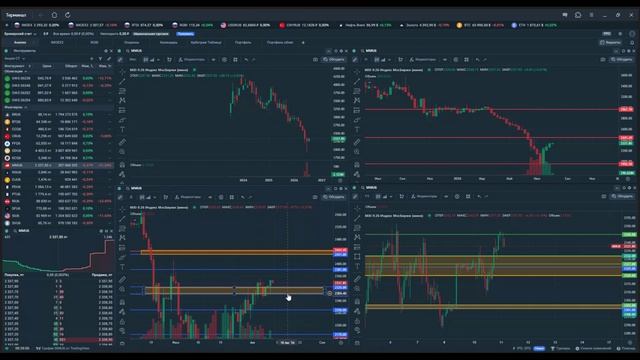Image resolution: width=640 pixels, height=360 pixels.
Task: Open Индикаторы in orange-zone chart toolbar
Action: [187, 197]
